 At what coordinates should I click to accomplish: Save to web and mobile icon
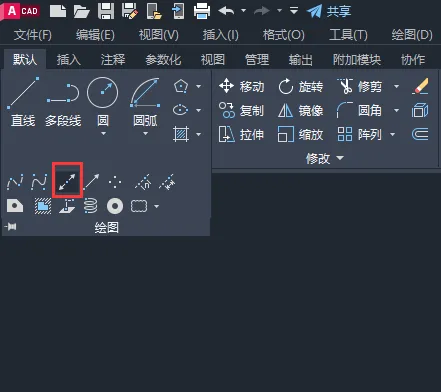click(x=178, y=11)
